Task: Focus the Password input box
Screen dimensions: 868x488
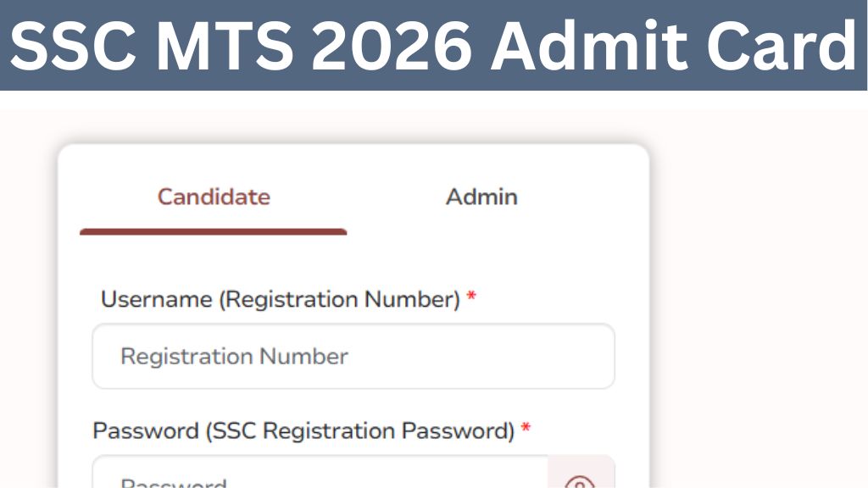Action: (x=322, y=477)
